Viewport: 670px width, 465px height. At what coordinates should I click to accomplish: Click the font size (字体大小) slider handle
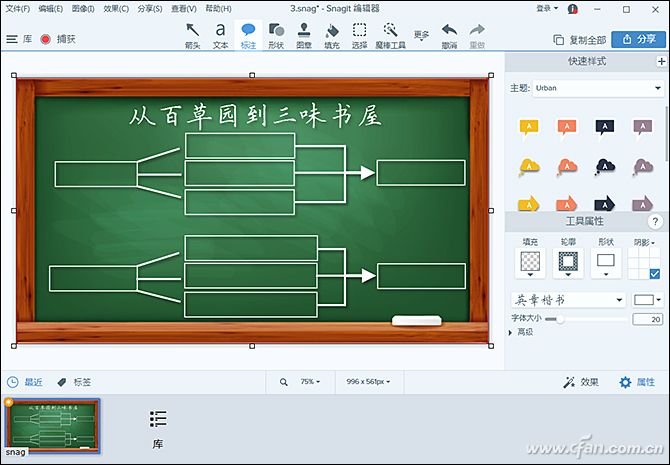point(560,319)
